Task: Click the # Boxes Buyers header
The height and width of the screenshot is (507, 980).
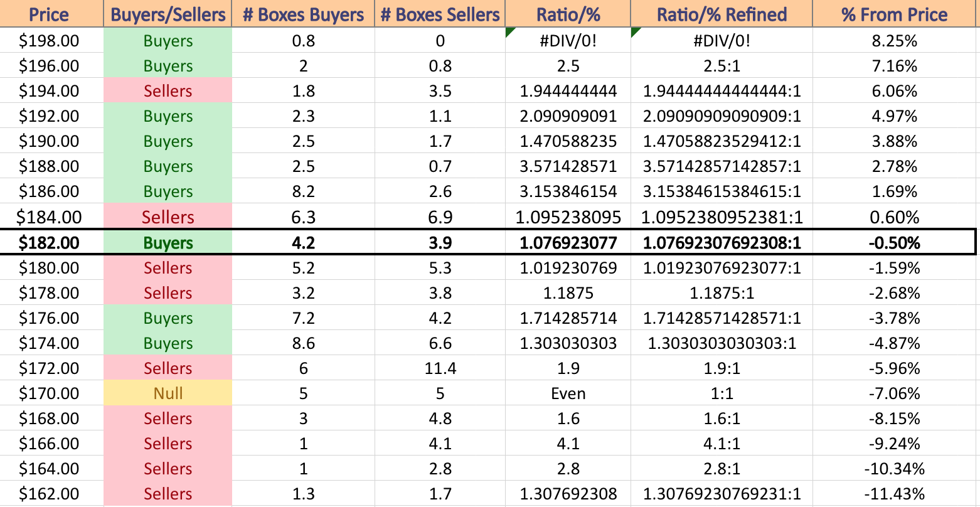Action: coord(303,14)
